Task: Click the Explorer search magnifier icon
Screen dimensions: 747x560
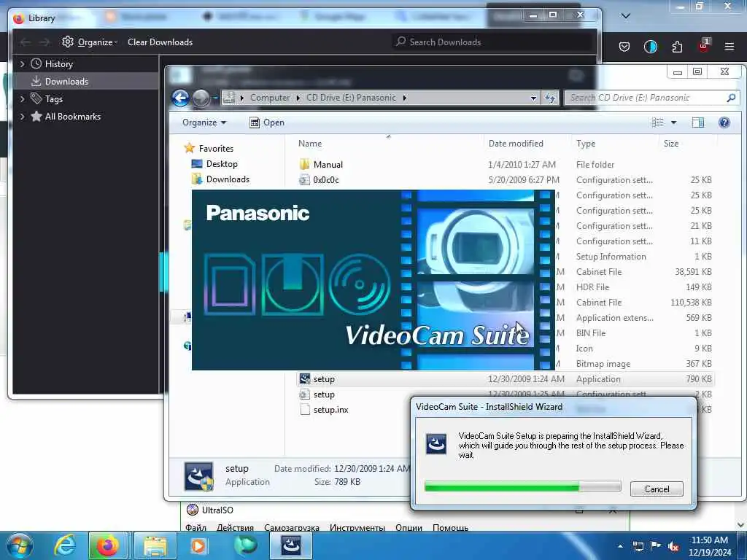Action: click(x=731, y=98)
